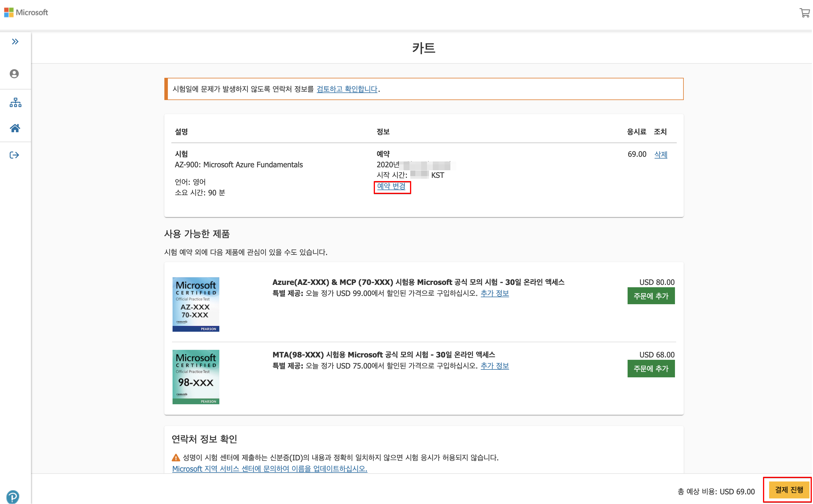This screenshot has width=813, height=504.
Task: Open 추가 정보 for Azure practice test
Action: pos(495,294)
